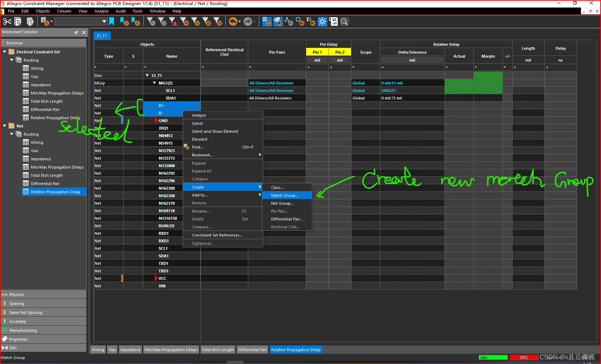
Task: Toggle the hierarchy tree toolbar icon
Action: point(289,21)
